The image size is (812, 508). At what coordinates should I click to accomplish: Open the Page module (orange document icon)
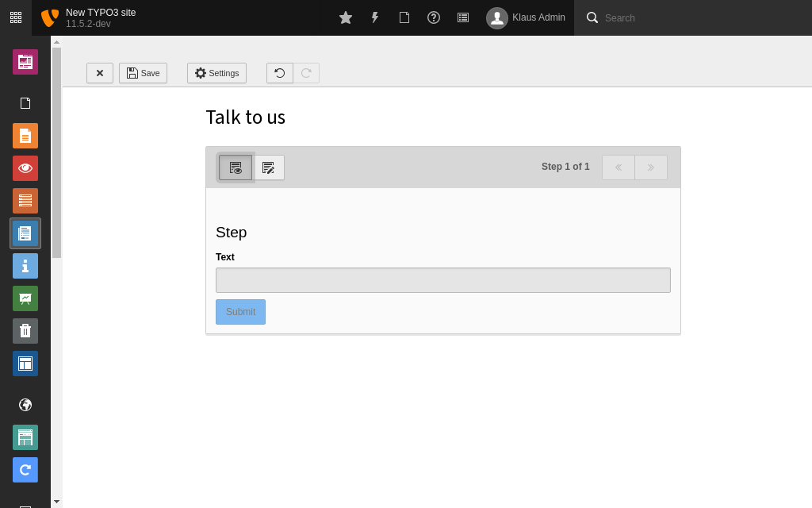tap(25, 136)
